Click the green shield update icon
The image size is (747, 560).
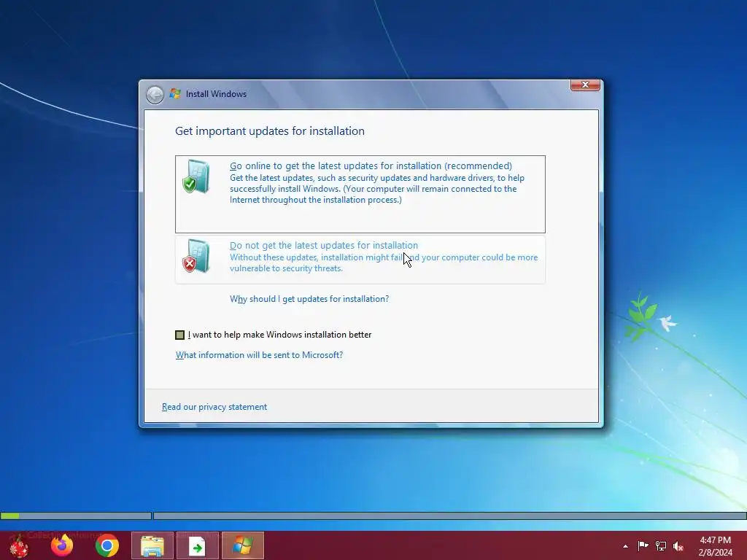(x=196, y=176)
